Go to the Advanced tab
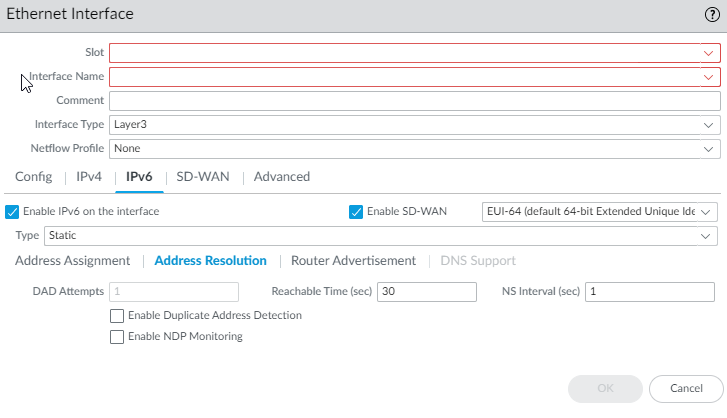727x418 pixels. pyautogui.click(x=282, y=177)
